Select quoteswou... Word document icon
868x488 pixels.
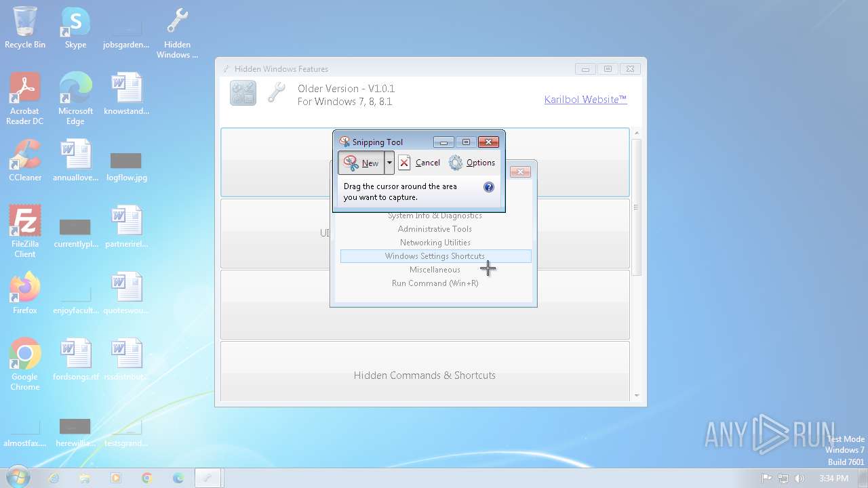pos(126,293)
